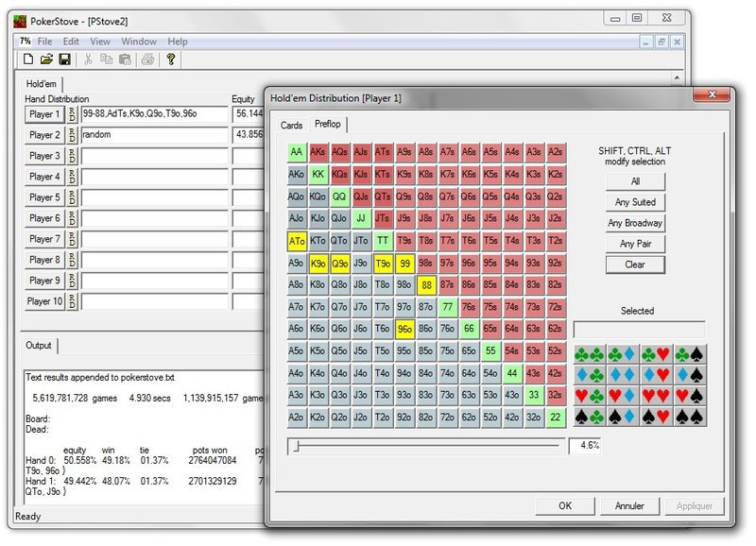
Task: Click the Player 2 hand distribution field
Action: point(154,135)
